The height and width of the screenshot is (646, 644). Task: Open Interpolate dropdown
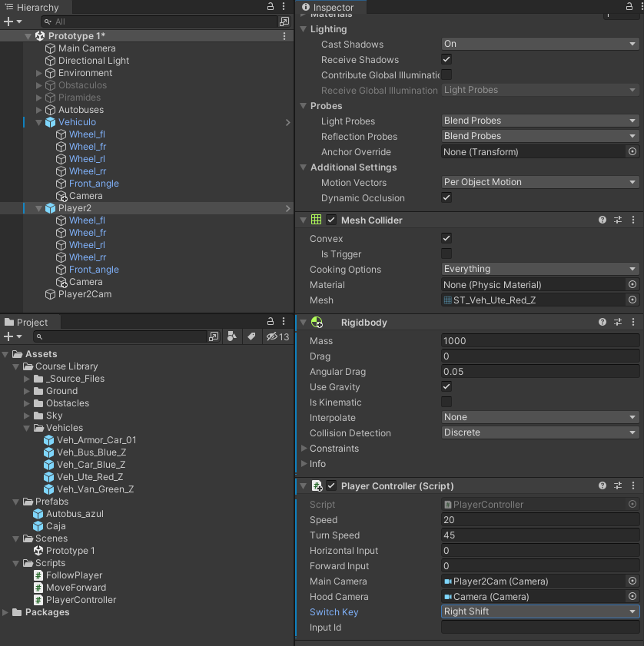540,417
